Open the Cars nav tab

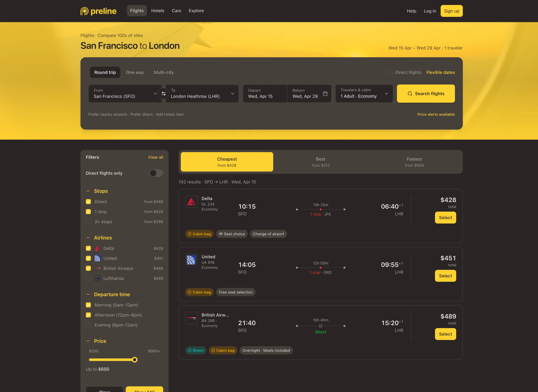(x=176, y=11)
